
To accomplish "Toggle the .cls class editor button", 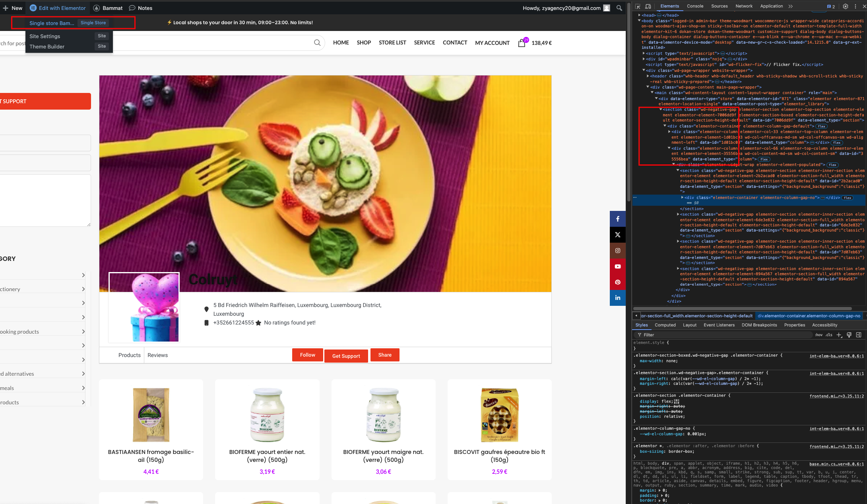I will [x=829, y=335].
